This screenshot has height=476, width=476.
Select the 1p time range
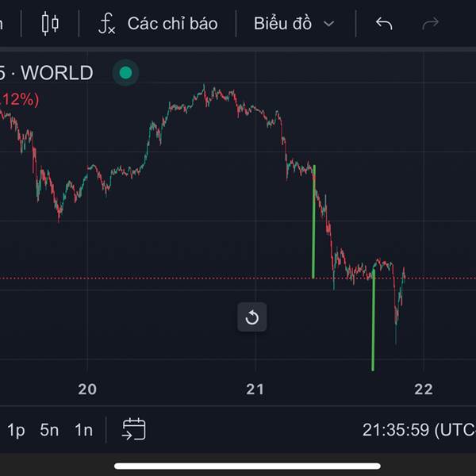click(16, 430)
